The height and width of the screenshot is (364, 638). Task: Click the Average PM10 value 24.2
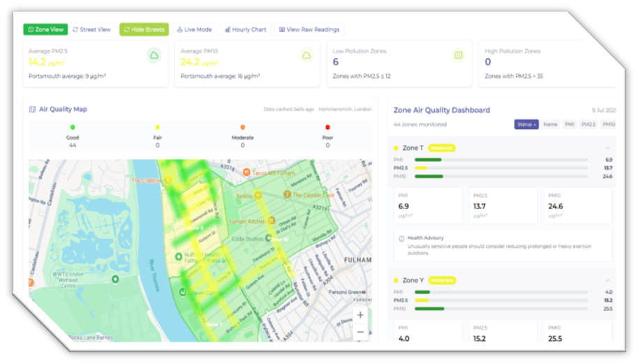(x=190, y=62)
